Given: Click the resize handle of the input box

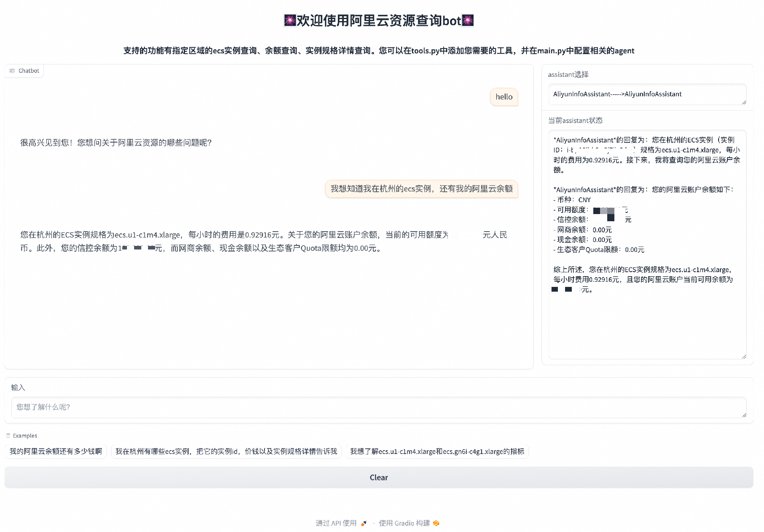Looking at the screenshot, I should click(x=744, y=415).
